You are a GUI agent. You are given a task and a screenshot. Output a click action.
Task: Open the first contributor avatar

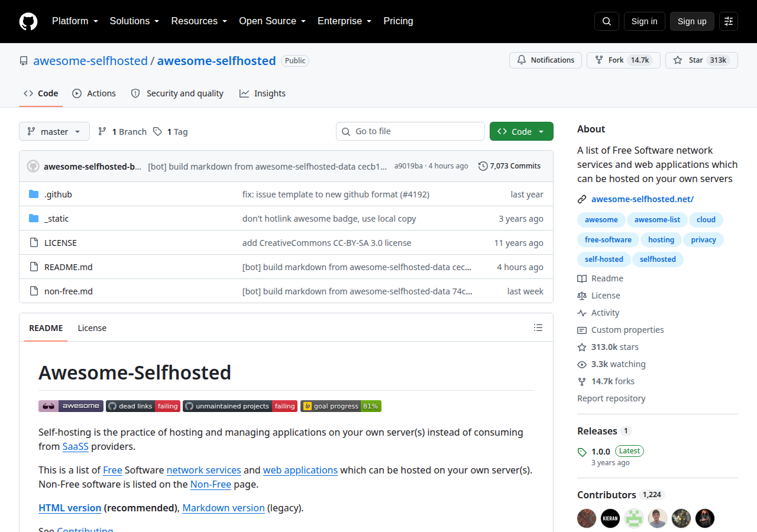[x=587, y=518]
